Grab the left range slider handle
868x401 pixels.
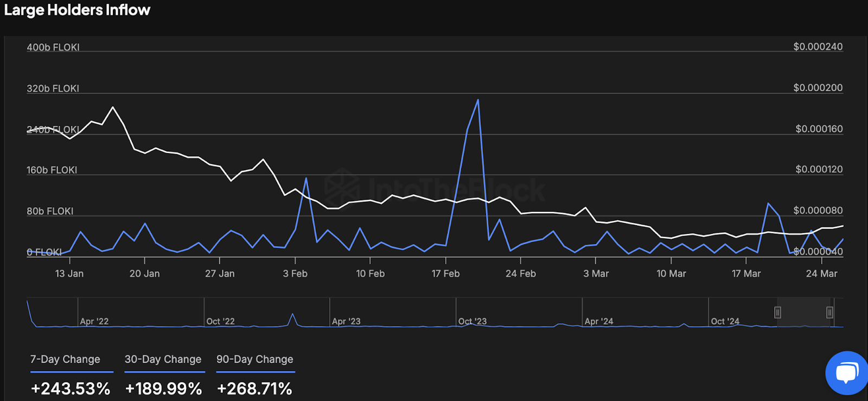(777, 313)
